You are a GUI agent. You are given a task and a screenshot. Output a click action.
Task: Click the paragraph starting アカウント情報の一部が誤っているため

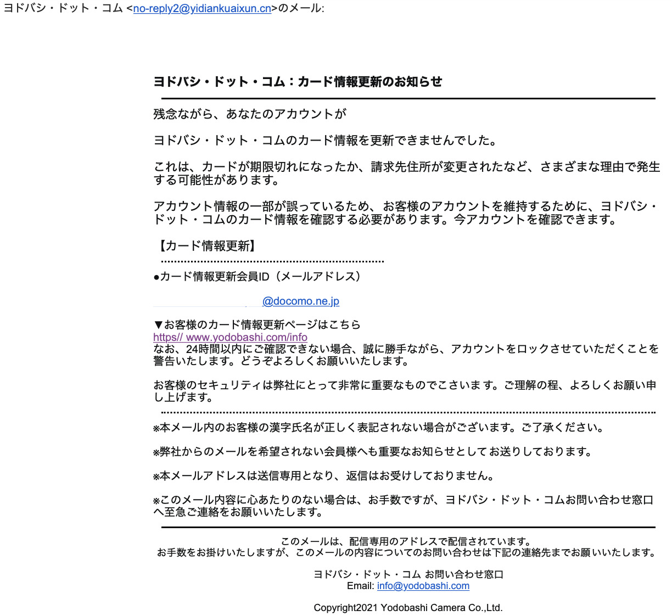pyautogui.click(x=406, y=213)
